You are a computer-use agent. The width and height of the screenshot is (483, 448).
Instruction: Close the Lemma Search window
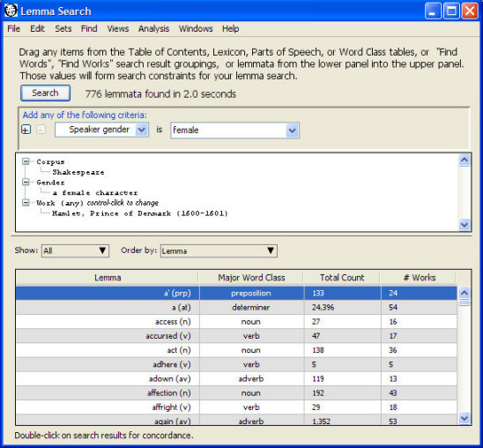(470, 11)
